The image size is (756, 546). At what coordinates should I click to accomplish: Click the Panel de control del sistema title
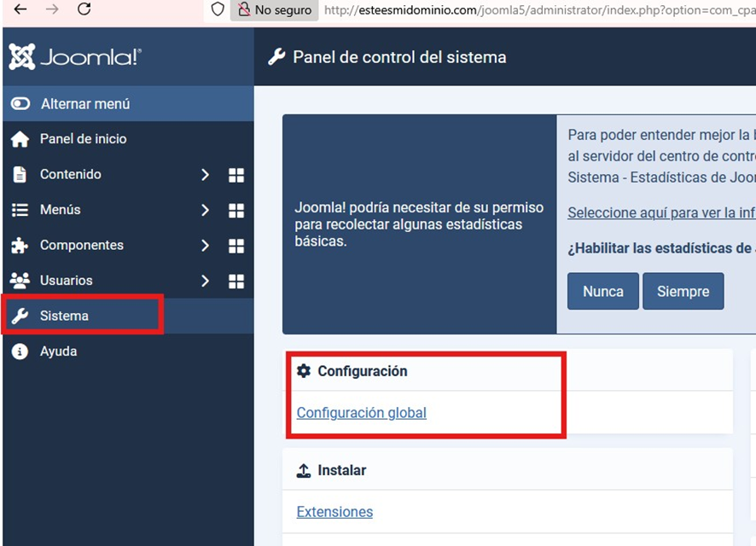399,57
